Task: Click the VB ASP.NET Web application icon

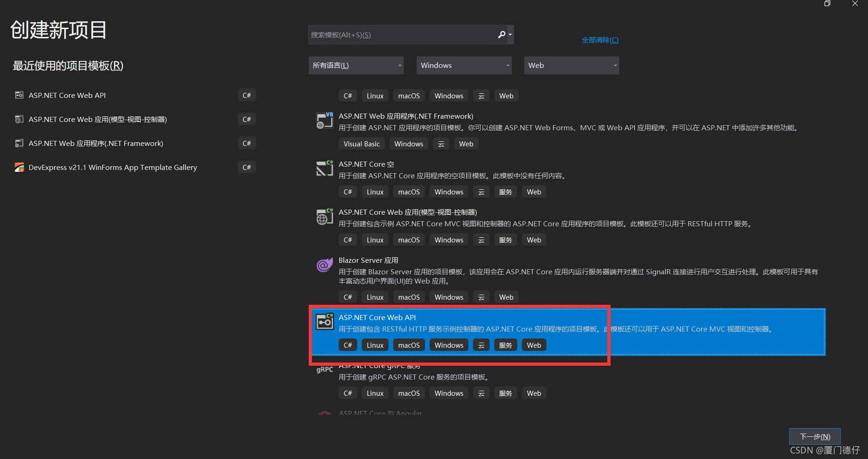Action: pyautogui.click(x=325, y=121)
